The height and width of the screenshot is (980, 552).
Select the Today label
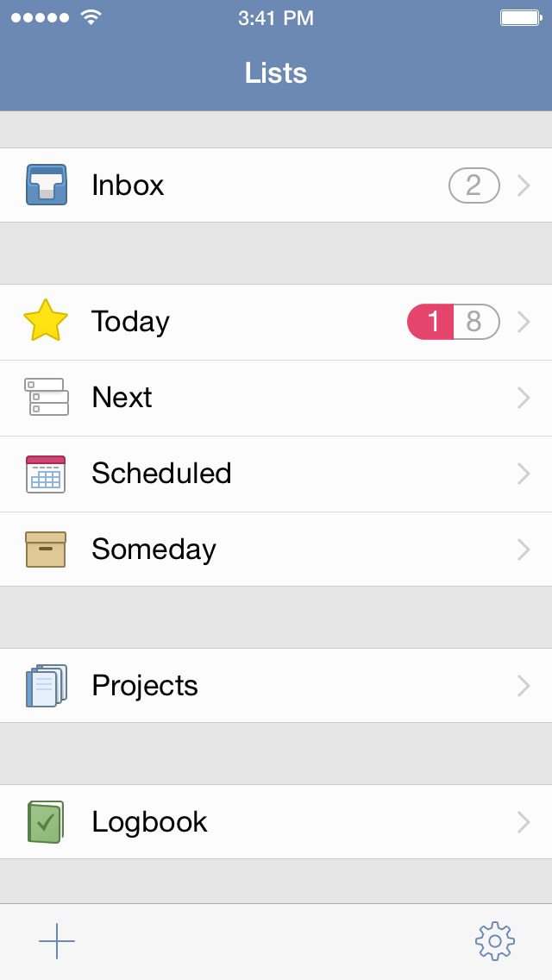130,322
